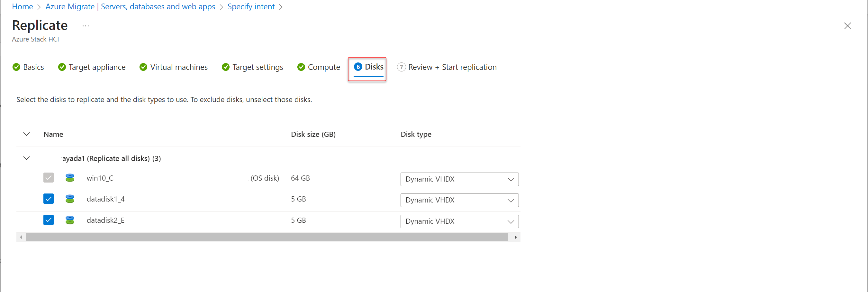Click the Target settings checkmark icon
868x292 pixels.
point(225,67)
